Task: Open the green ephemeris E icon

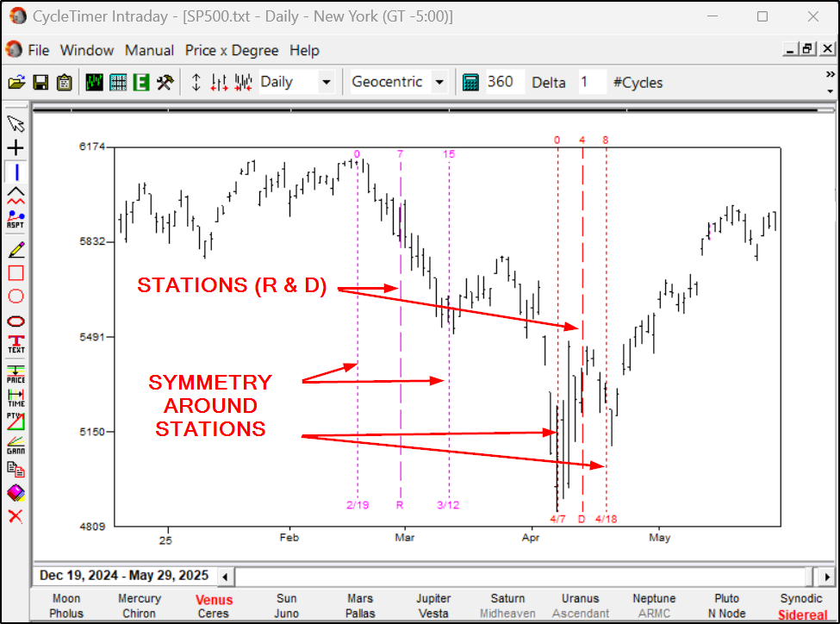Action: coord(140,82)
